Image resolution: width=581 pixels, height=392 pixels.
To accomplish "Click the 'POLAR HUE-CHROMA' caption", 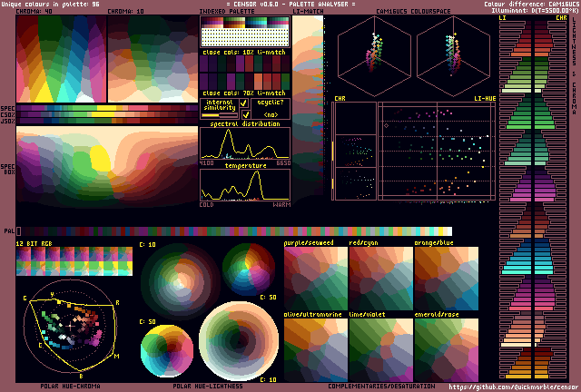I will (x=71, y=386).
